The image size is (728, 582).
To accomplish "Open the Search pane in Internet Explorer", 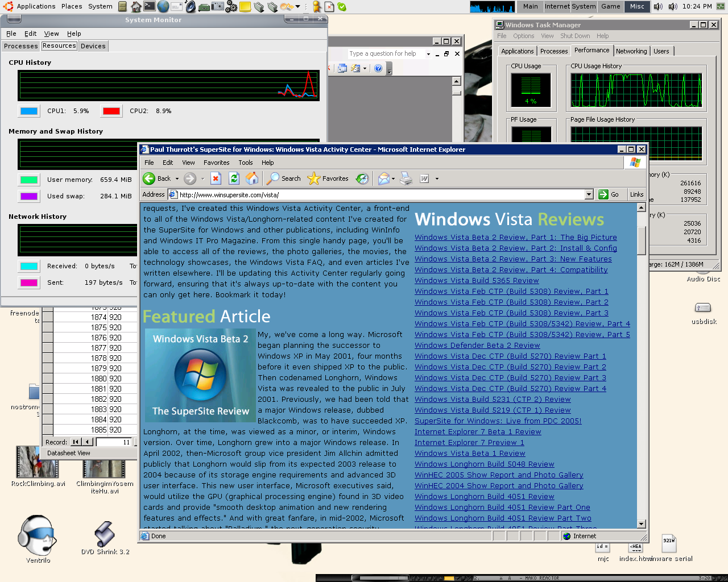I will (284, 178).
